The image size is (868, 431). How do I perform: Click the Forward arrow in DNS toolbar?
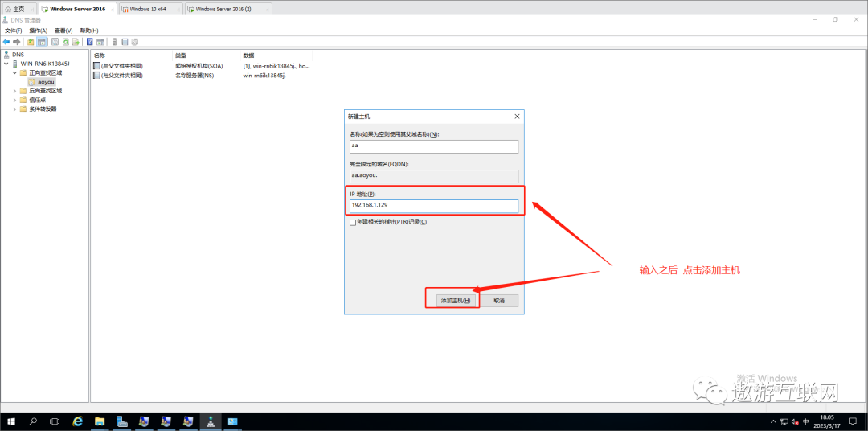click(17, 42)
